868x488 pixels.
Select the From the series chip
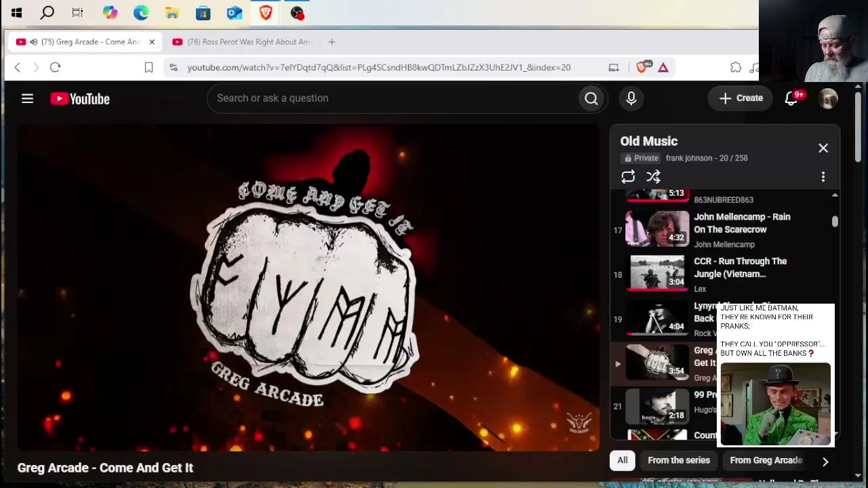pyautogui.click(x=679, y=460)
